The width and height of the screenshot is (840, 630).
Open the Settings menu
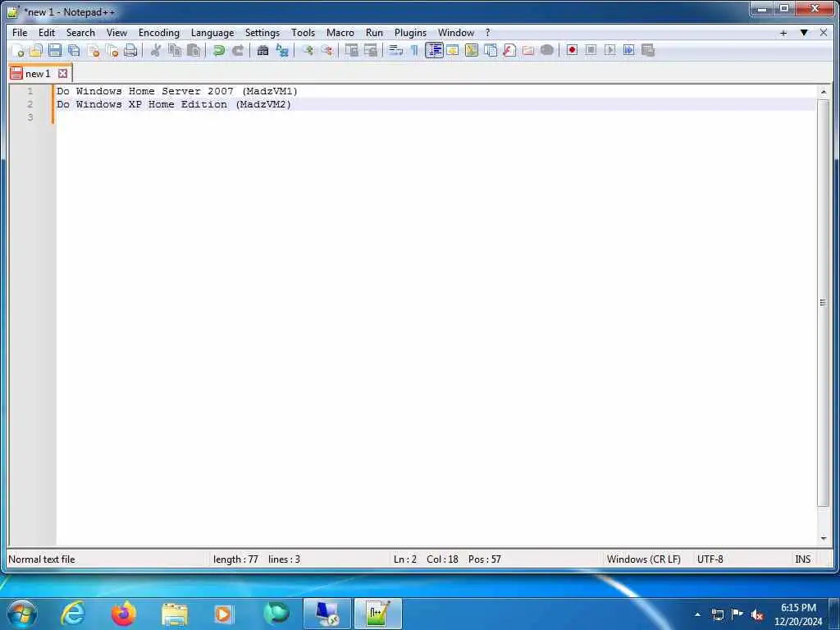[262, 33]
